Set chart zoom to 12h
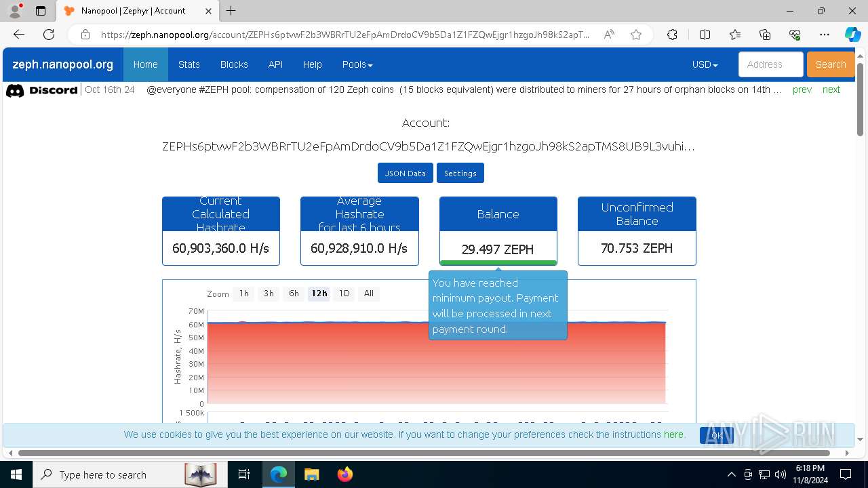This screenshot has height=488, width=868. pos(319,293)
